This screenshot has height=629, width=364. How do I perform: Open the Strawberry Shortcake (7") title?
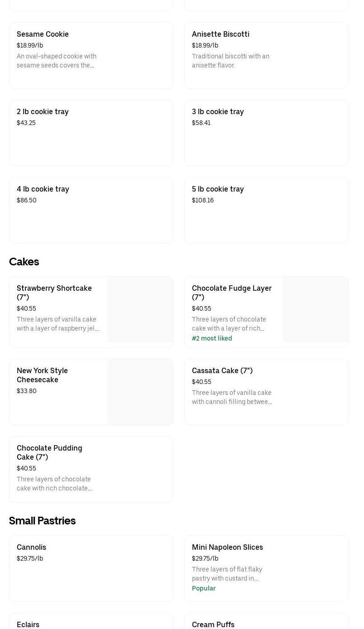point(54,293)
